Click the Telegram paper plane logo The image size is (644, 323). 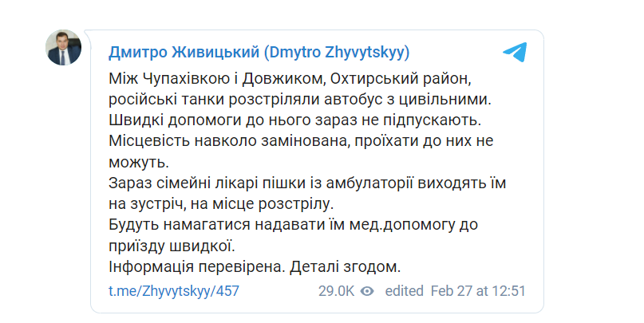tap(515, 52)
